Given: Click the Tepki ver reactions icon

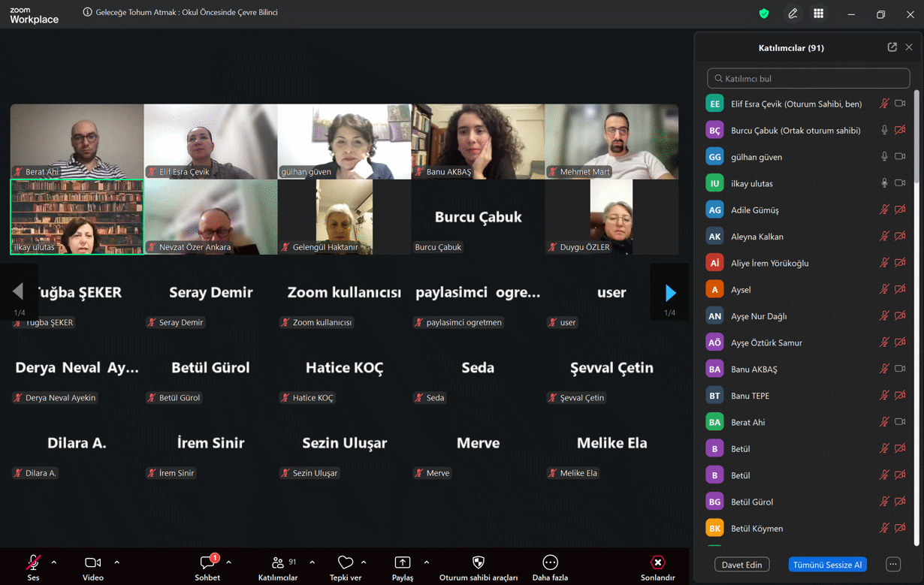Looking at the screenshot, I should pos(345,562).
